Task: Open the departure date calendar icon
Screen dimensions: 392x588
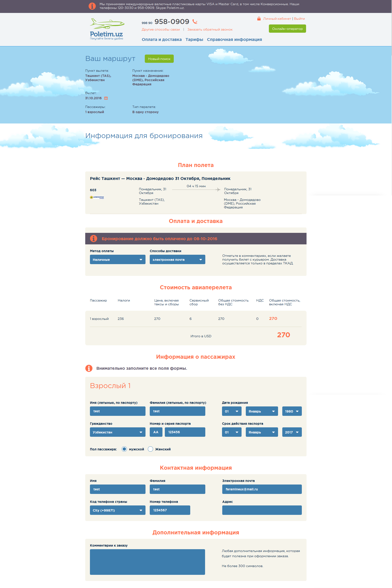Action: click(x=106, y=98)
